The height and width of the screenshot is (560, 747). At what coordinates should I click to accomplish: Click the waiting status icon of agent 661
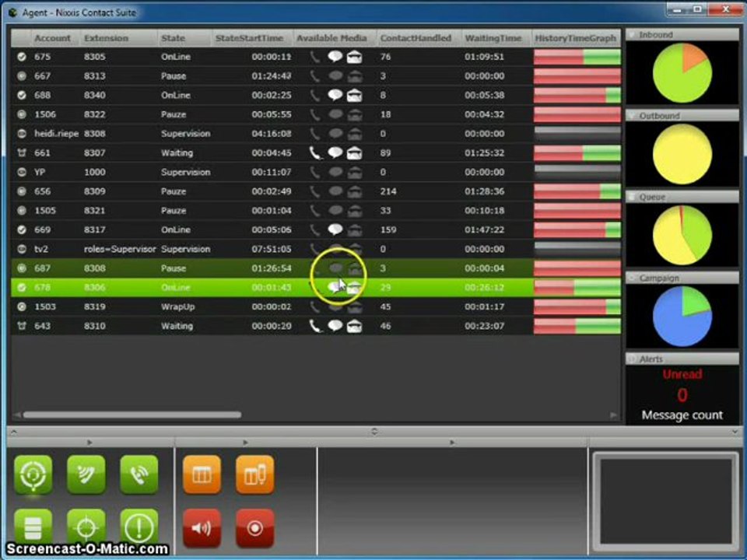(22, 153)
